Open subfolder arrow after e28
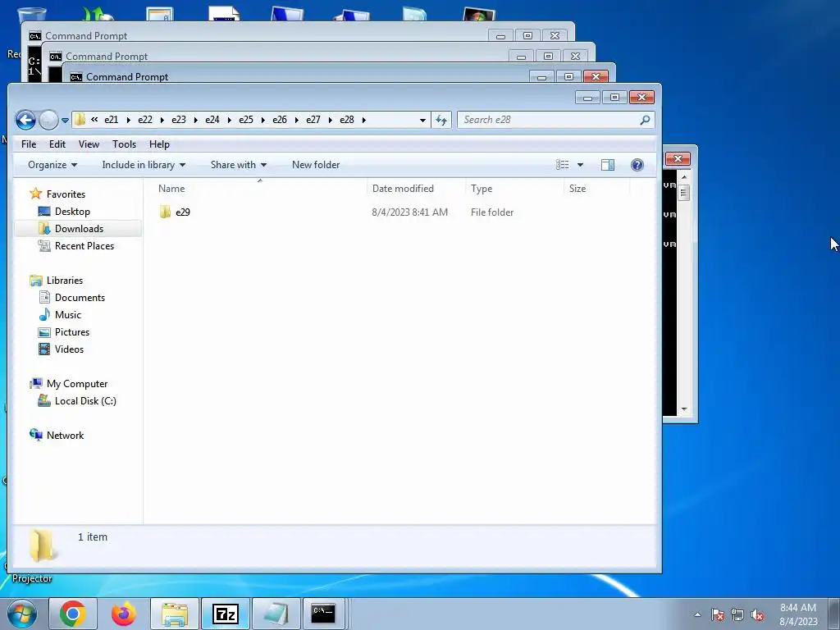Viewport: 840px width, 630px height. pos(363,120)
